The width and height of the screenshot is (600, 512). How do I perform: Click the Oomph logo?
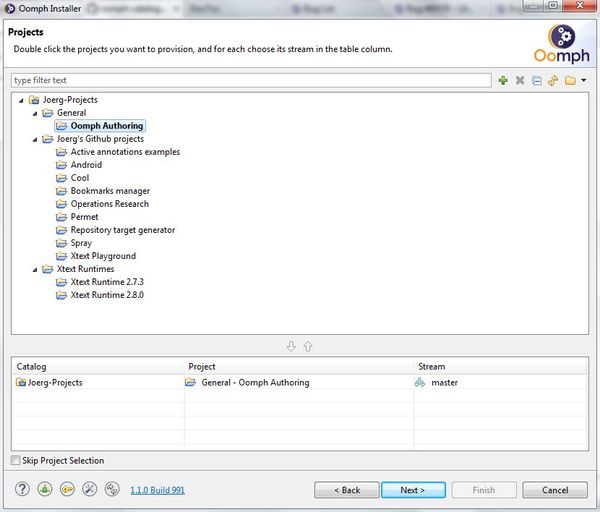562,44
